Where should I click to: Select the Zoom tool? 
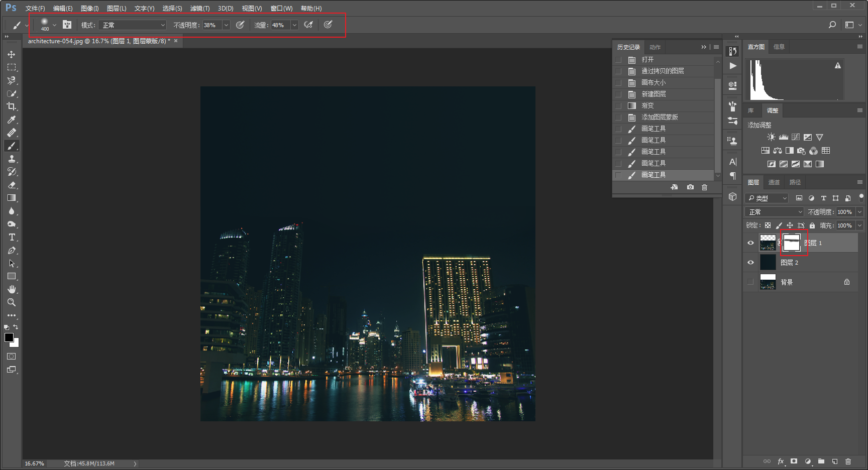click(12, 302)
